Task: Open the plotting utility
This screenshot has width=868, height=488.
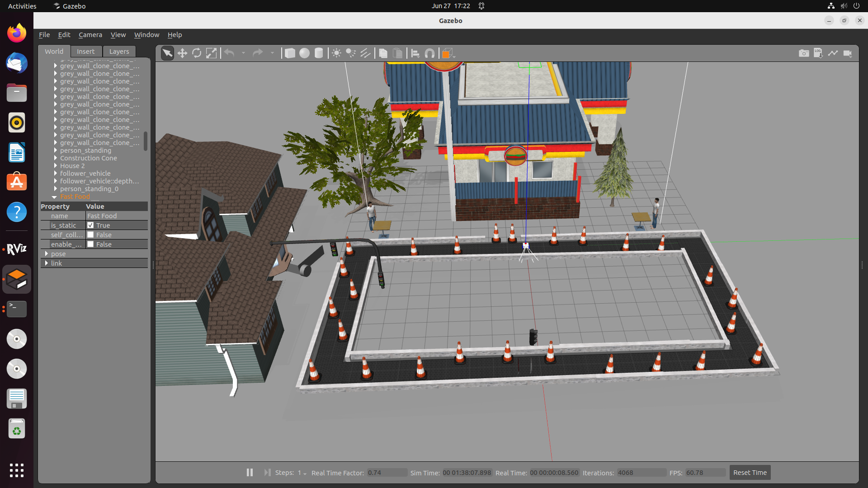Action: point(833,53)
